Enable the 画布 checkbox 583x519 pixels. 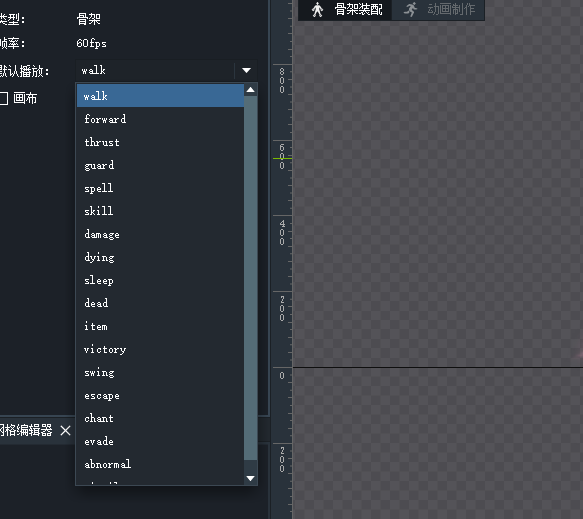[x=4, y=99]
